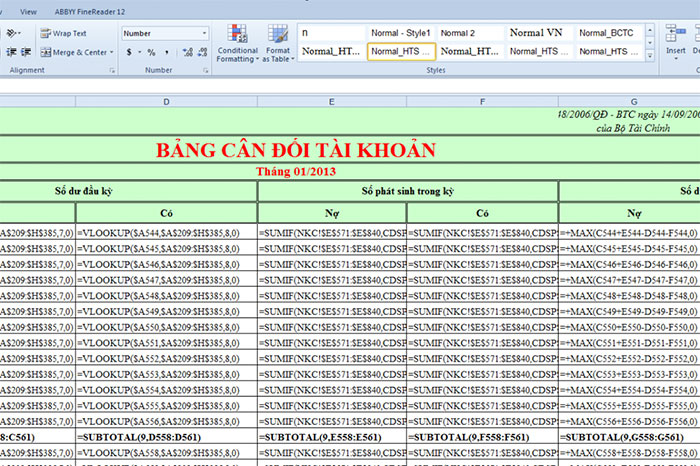Apply Normal_BCTC cell style
The width and height of the screenshot is (700, 466).
pyautogui.click(x=608, y=33)
